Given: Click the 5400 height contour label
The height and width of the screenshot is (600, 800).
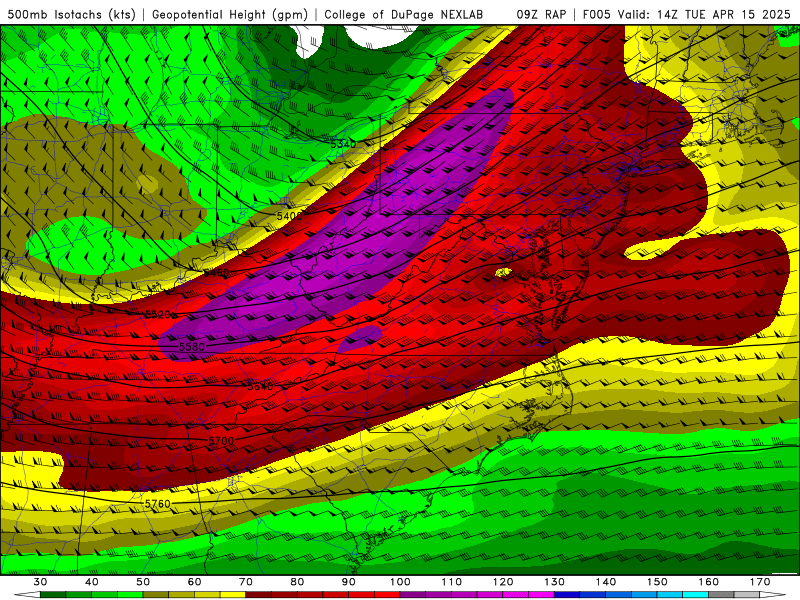Looking at the screenshot, I should click(289, 216).
